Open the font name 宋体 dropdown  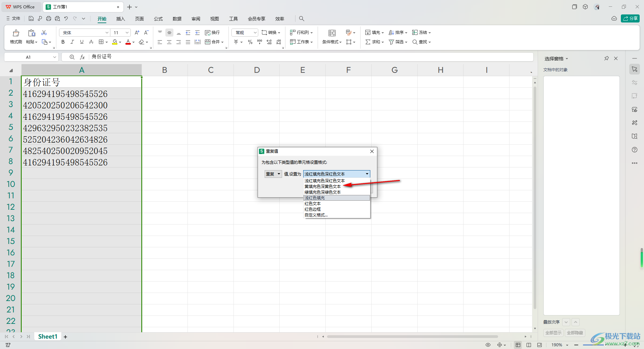(107, 33)
